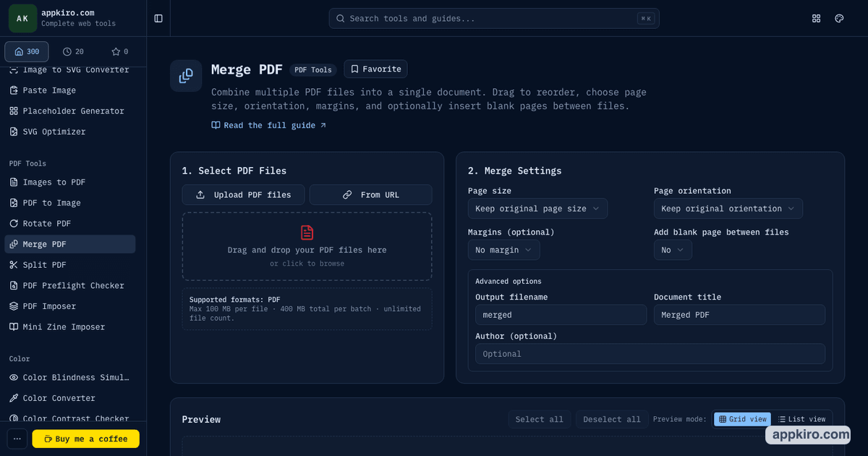Click the red PDF file drop icon

tap(307, 232)
